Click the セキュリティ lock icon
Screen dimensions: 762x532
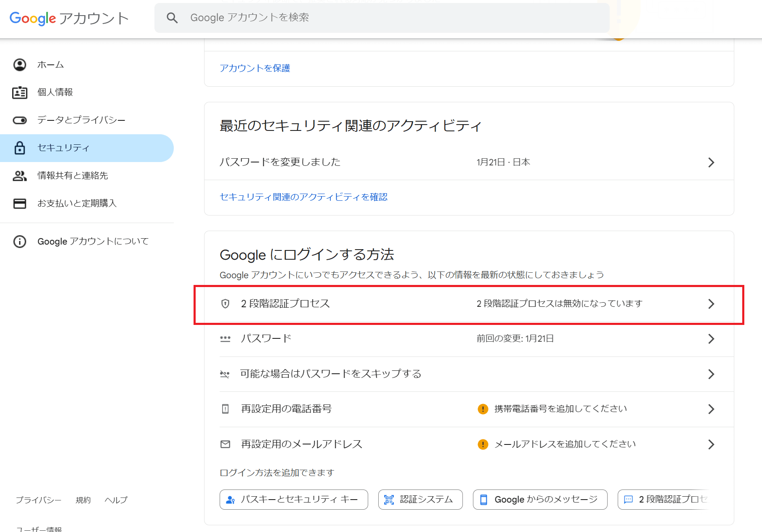click(20, 148)
